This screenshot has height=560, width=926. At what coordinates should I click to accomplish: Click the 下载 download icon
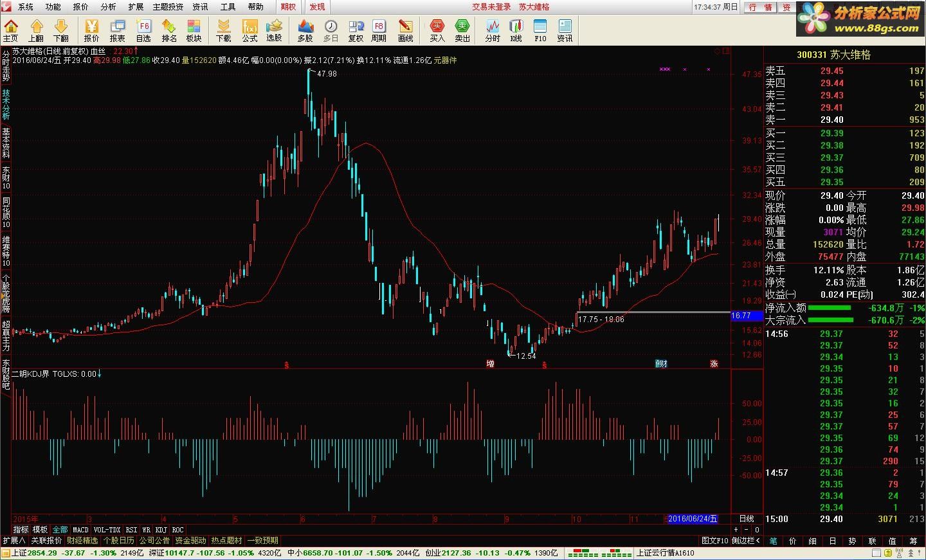223,30
